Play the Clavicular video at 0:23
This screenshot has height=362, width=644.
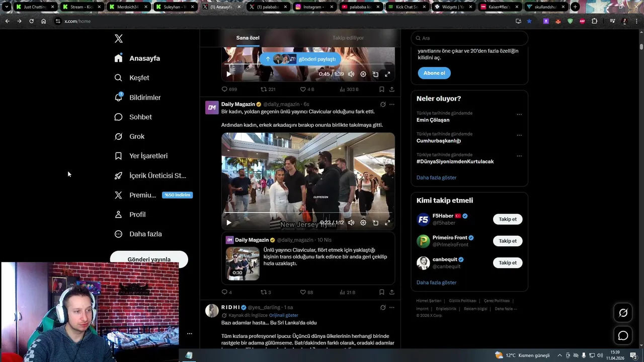(229, 223)
